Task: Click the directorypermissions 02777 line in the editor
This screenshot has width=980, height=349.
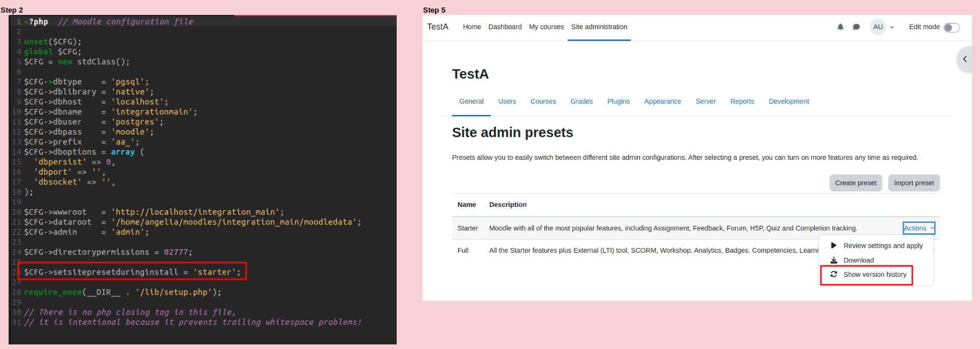Action: pyautogui.click(x=108, y=252)
